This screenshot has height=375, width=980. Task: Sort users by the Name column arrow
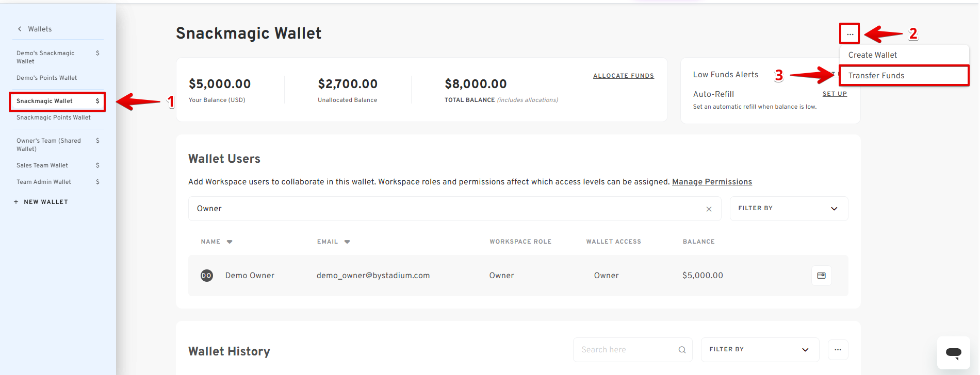click(x=230, y=242)
